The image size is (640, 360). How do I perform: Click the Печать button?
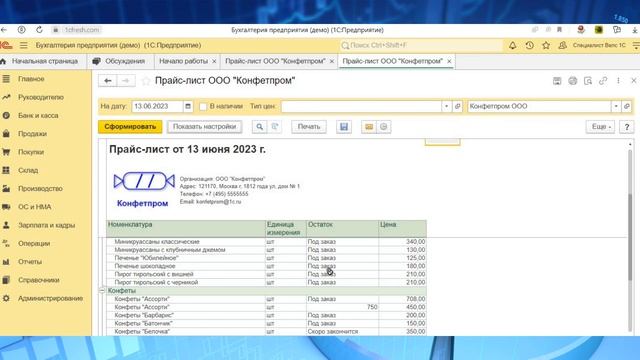point(309,127)
